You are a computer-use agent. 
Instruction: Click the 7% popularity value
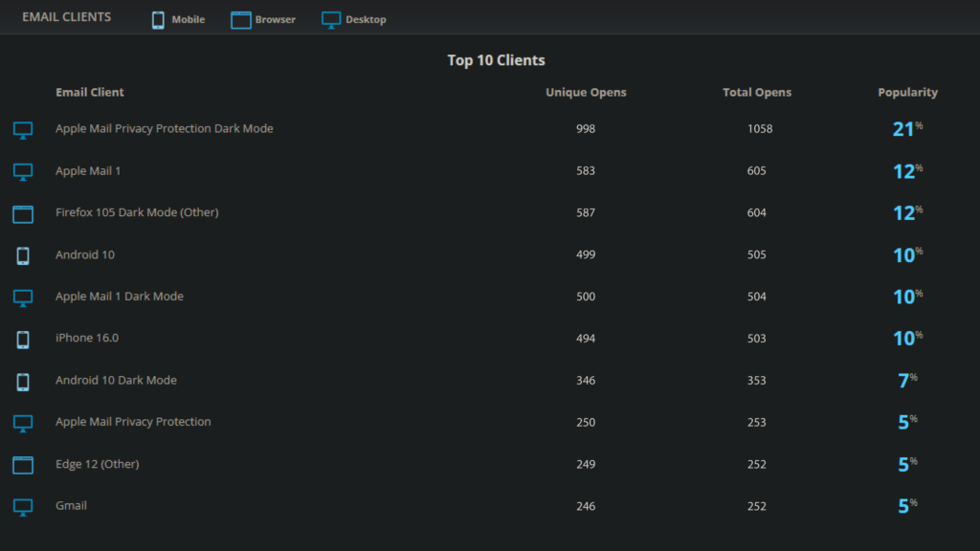pos(907,380)
